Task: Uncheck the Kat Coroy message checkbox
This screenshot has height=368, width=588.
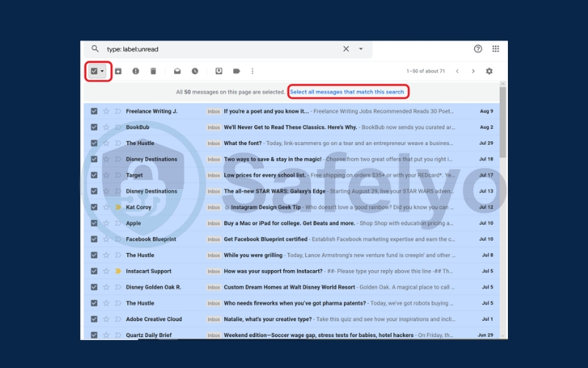Action: [x=94, y=208]
